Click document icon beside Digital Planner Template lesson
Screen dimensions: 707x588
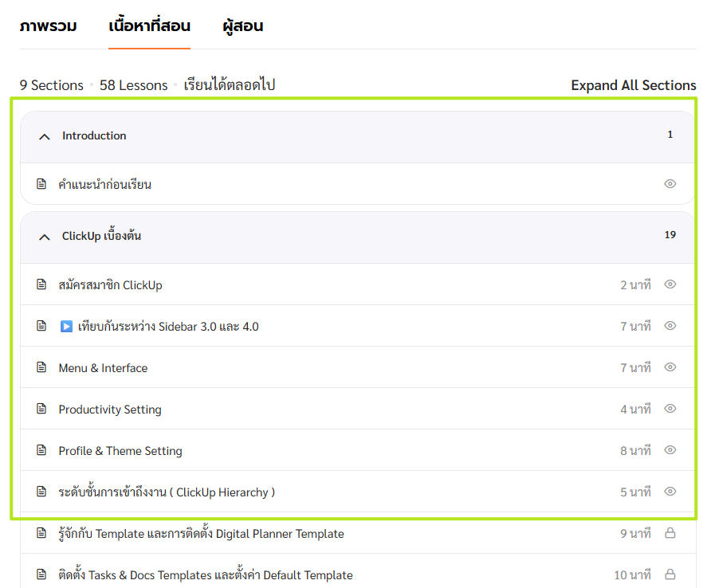tap(41, 533)
